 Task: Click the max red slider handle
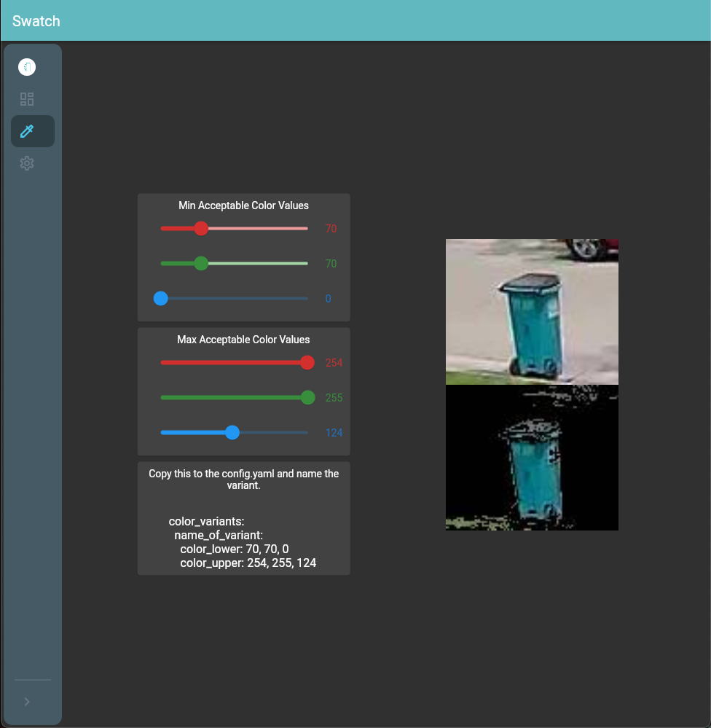[307, 363]
